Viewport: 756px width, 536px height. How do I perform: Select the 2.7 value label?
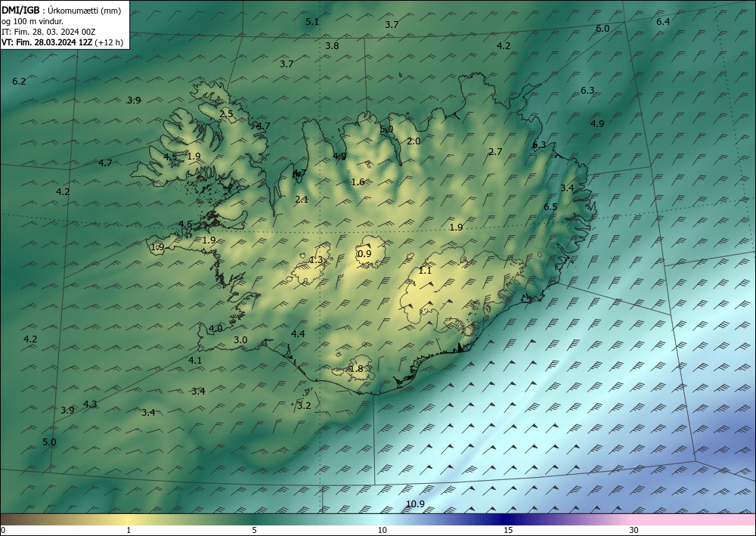[495, 152]
